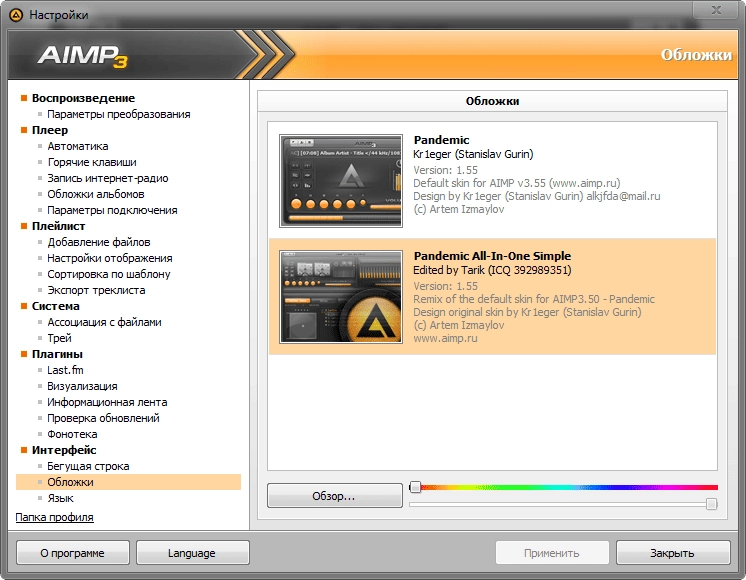This screenshot has height=580, width=746.
Task: Click the Language button
Action: pos(193,553)
